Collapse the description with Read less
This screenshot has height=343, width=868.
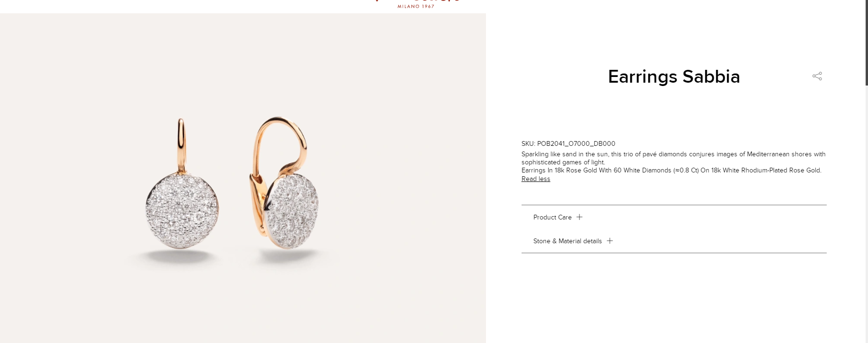pos(536,179)
